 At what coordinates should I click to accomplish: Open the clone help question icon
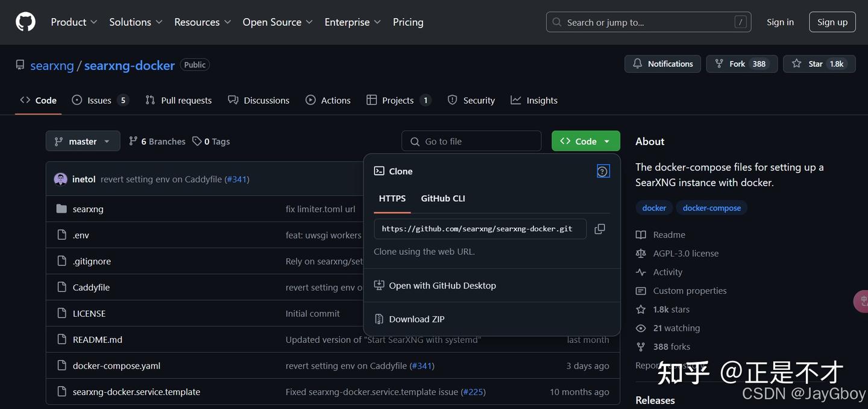tap(603, 171)
